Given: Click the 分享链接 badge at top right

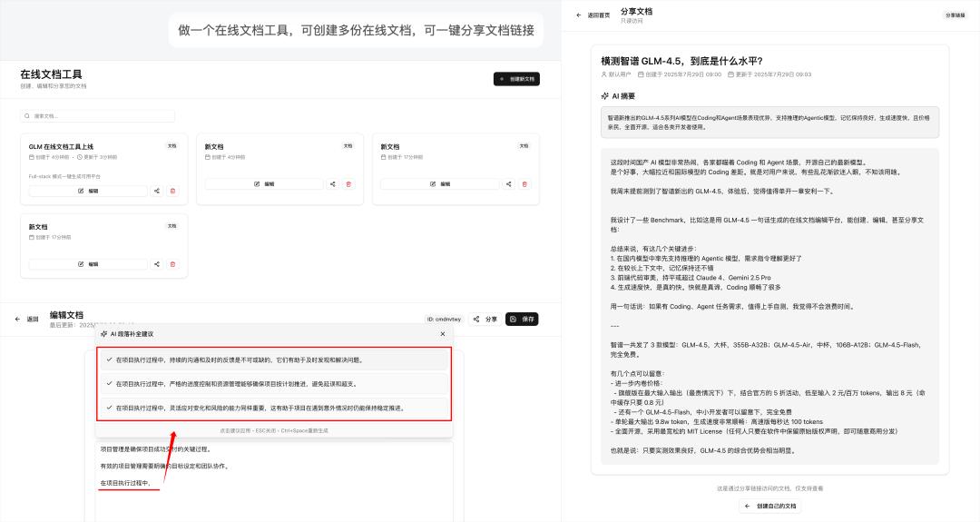Looking at the screenshot, I should (955, 15).
